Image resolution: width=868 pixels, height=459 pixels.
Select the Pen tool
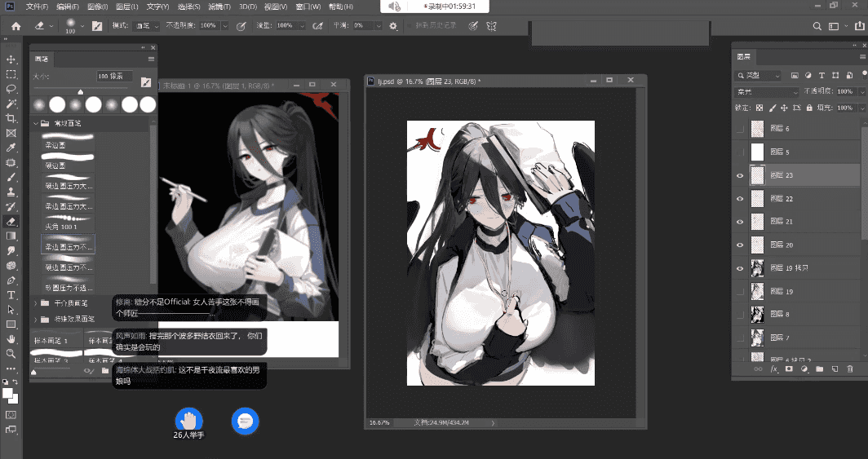(x=11, y=280)
